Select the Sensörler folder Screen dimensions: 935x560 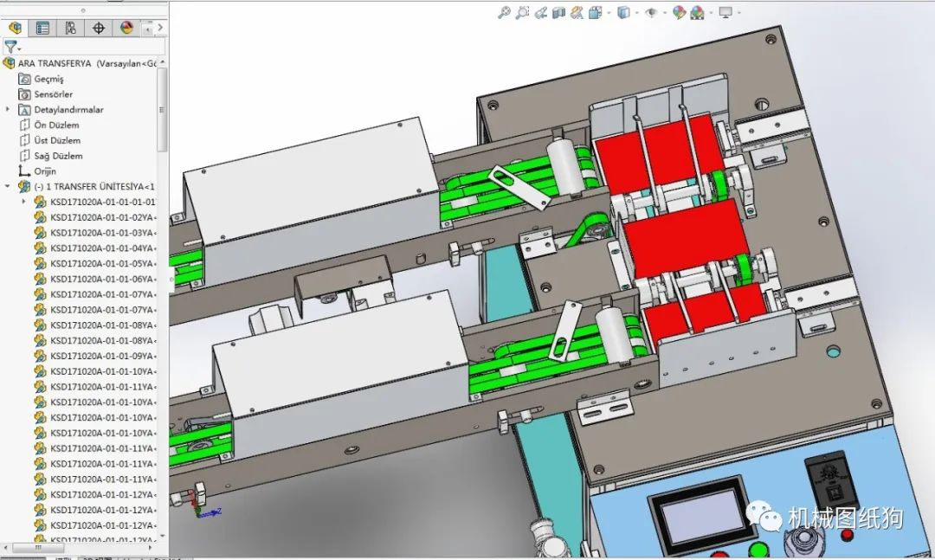[46, 94]
